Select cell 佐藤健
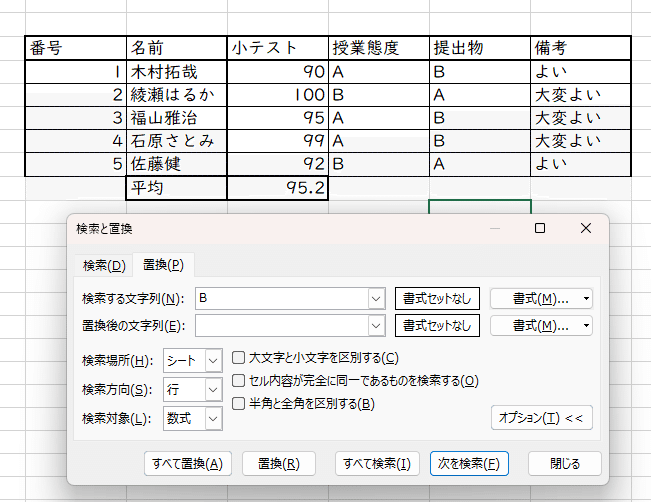 [x=177, y=164]
